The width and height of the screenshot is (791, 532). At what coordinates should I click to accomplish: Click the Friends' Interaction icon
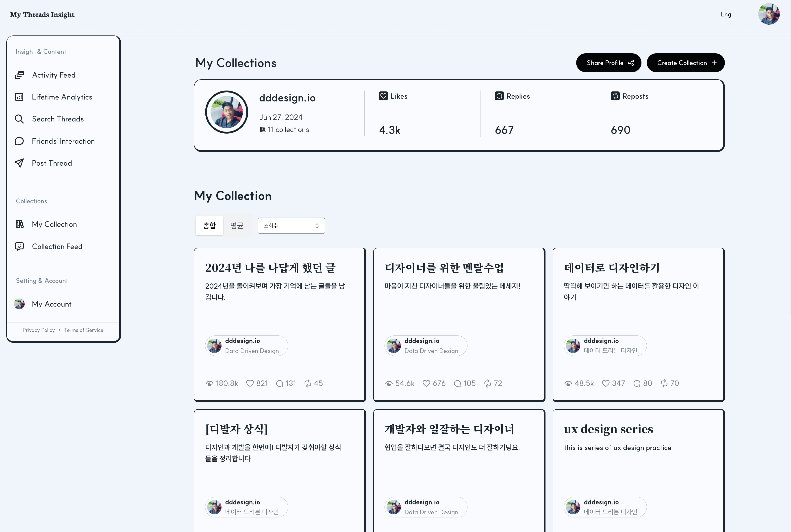tap(19, 141)
